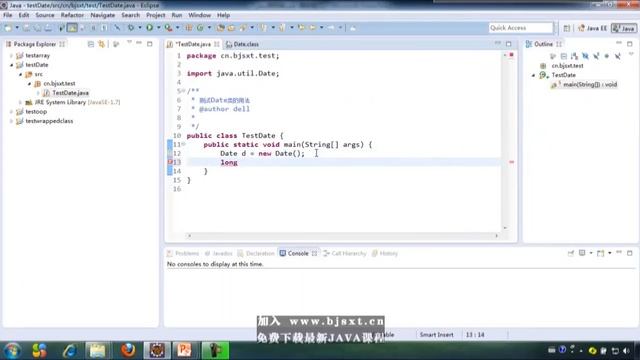This screenshot has width=640, height=360.
Task: Open the Refactor menu
Action: (x=72, y=15)
